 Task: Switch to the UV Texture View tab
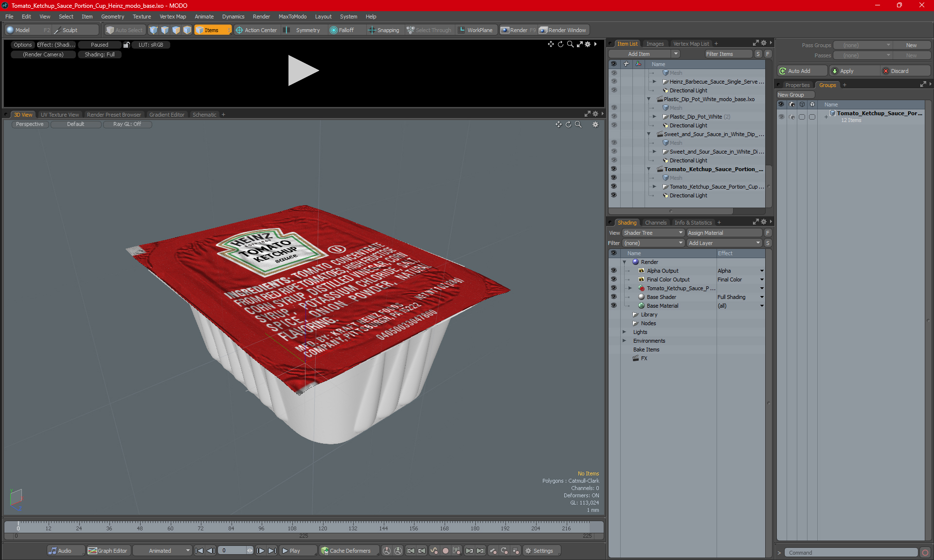point(59,114)
